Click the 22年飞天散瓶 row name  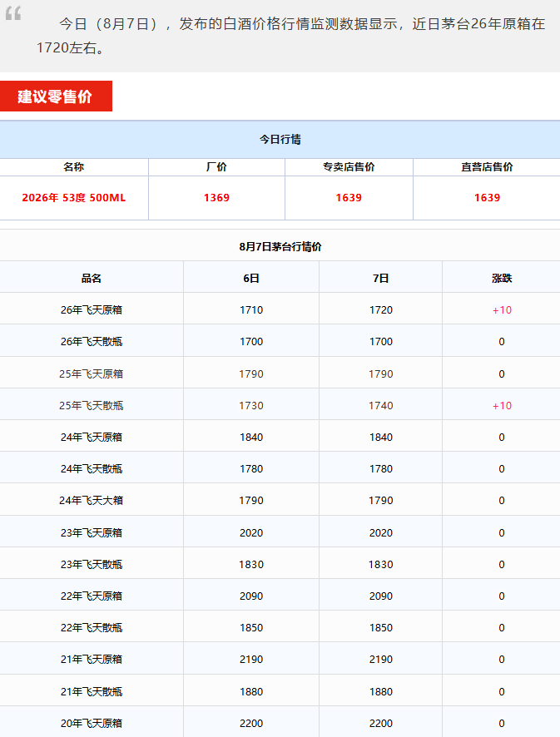coord(92,628)
